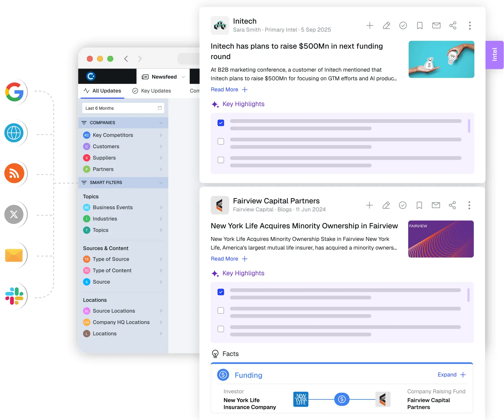Check third Fairview key highlight checkbox

[221, 329]
